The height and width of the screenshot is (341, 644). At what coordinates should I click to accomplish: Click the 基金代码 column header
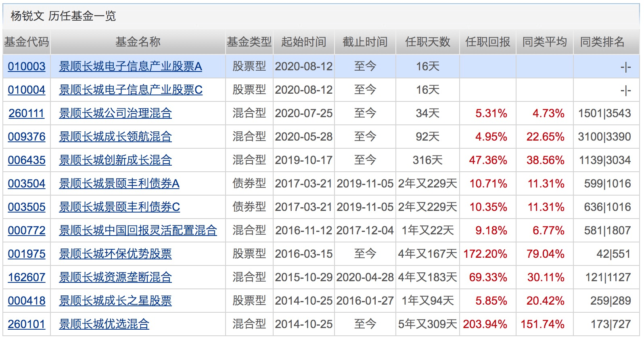click(27, 42)
